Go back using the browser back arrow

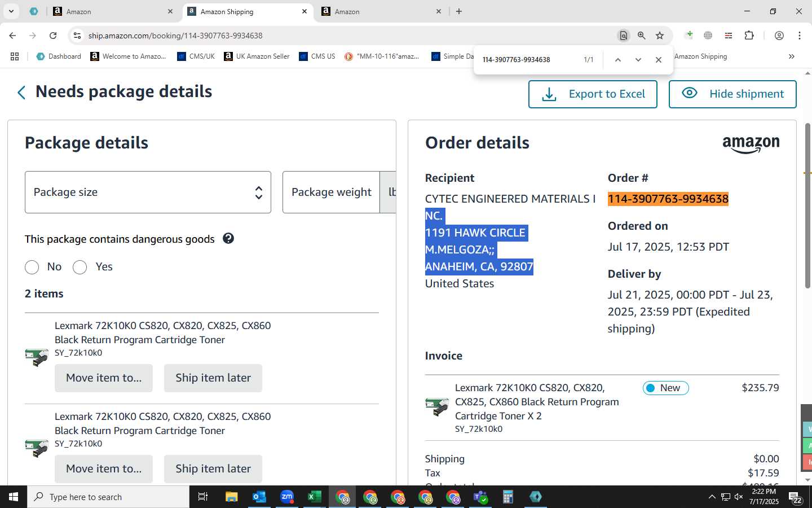[x=12, y=36]
